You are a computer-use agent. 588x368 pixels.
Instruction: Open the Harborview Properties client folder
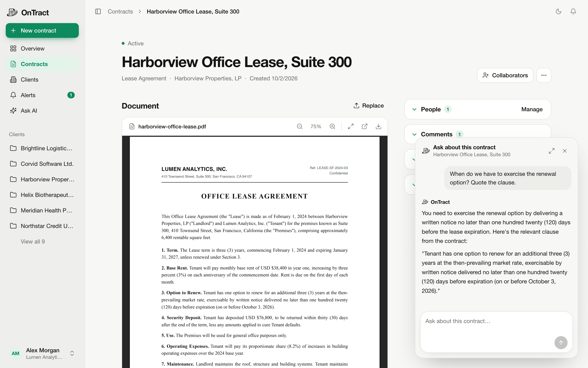coord(42,179)
